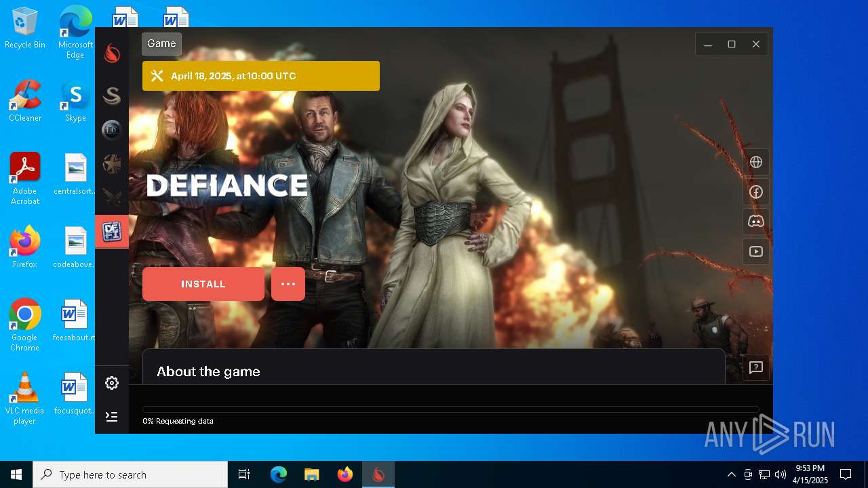868x488 pixels.
Task: Select the feesabout document on the desktop
Action: (75, 321)
